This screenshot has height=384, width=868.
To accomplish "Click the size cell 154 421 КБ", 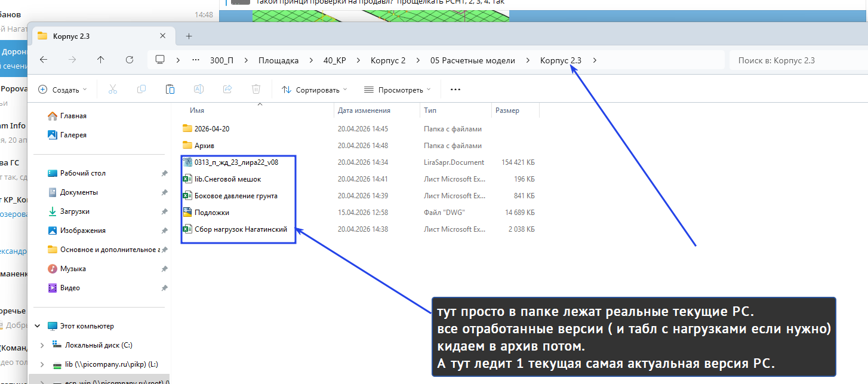I will point(518,162).
